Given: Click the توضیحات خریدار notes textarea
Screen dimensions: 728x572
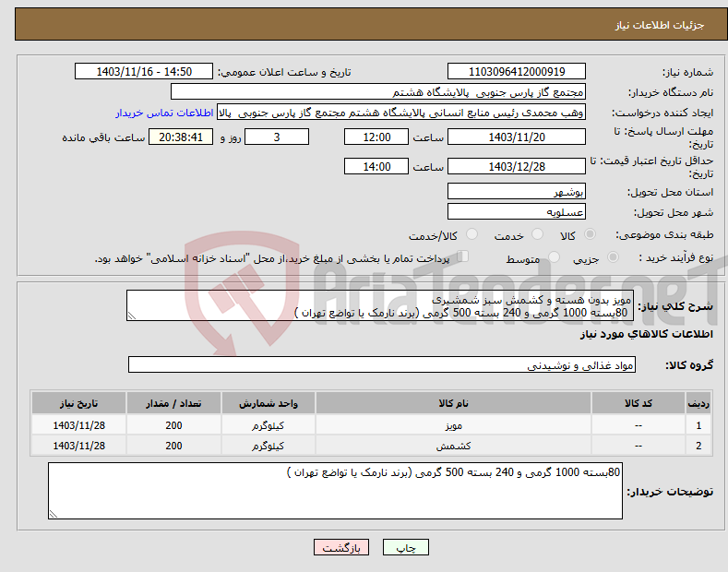Looking at the screenshot, I should click(x=335, y=491).
